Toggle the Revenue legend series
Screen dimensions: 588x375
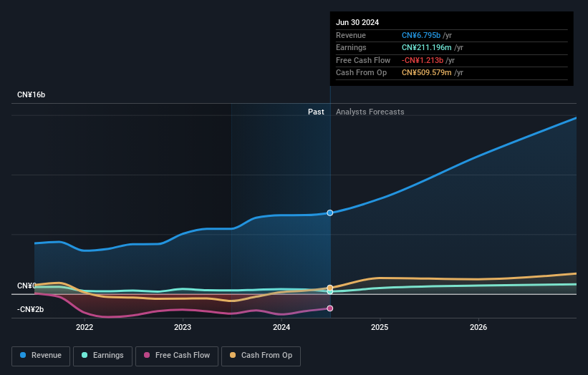click(x=41, y=356)
